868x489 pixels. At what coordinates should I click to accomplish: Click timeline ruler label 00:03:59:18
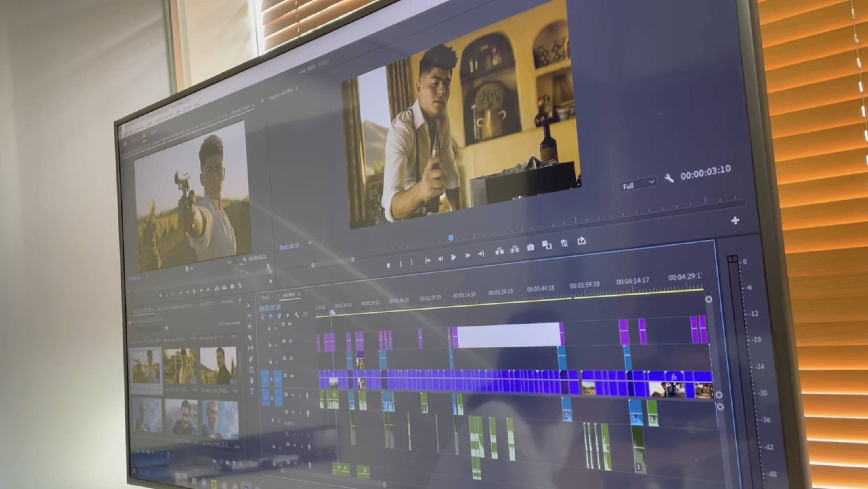585,285
